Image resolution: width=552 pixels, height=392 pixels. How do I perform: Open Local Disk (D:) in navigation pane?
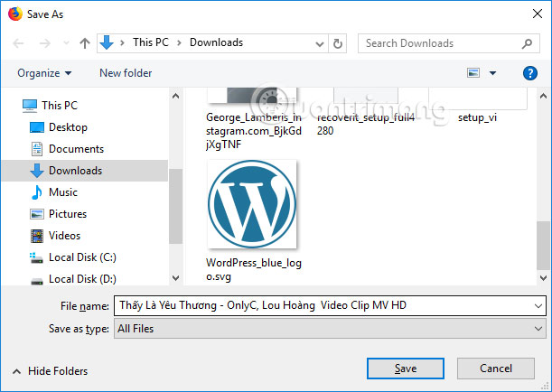point(82,279)
